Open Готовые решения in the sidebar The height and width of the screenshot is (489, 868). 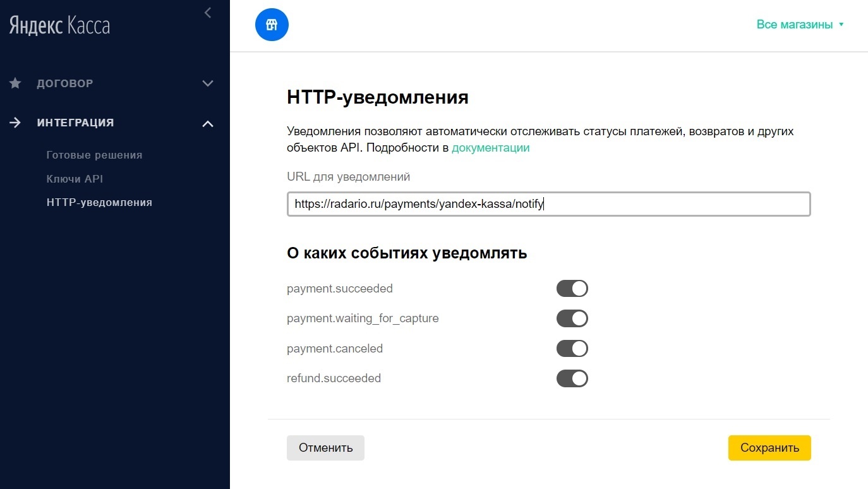pyautogui.click(x=94, y=155)
